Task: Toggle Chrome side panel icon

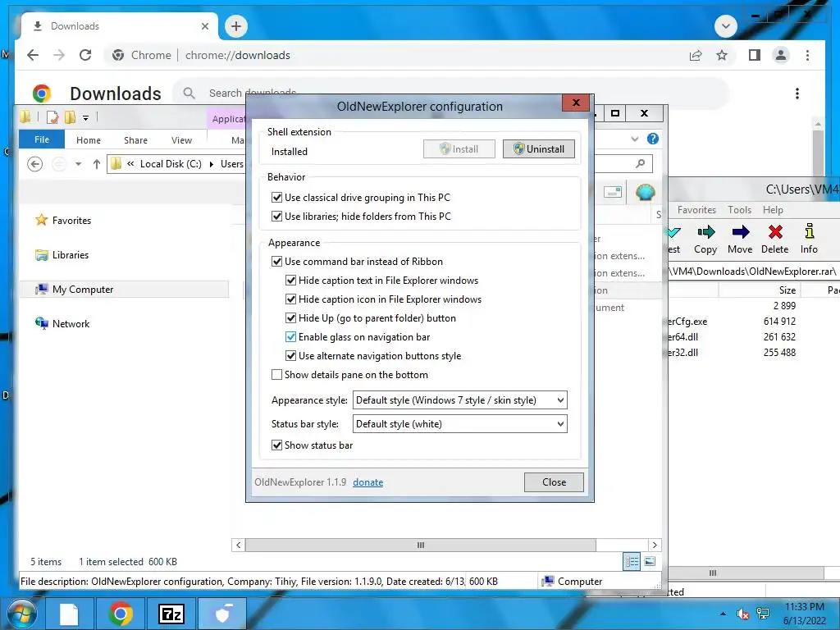Action: (x=755, y=55)
